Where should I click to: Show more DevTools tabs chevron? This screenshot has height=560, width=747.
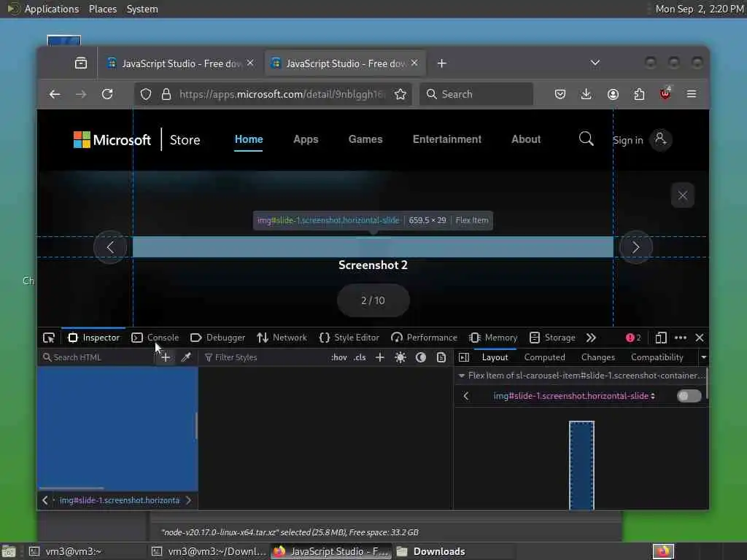[591, 338]
